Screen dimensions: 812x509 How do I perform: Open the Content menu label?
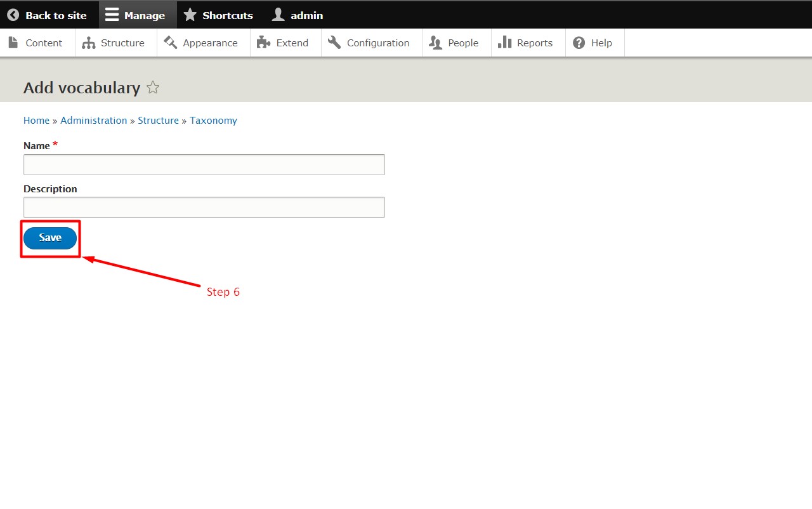point(44,43)
